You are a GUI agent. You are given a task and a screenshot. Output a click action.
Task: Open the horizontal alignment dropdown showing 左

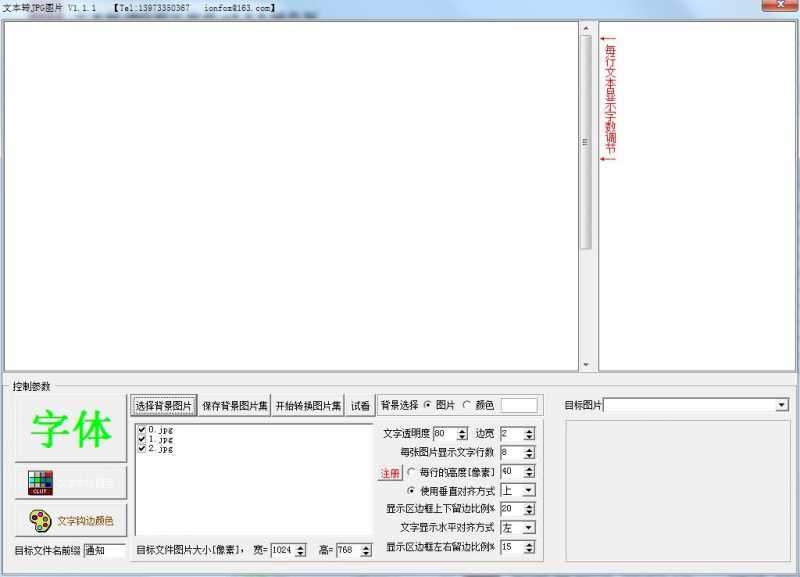pyautogui.click(x=528, y=527)
